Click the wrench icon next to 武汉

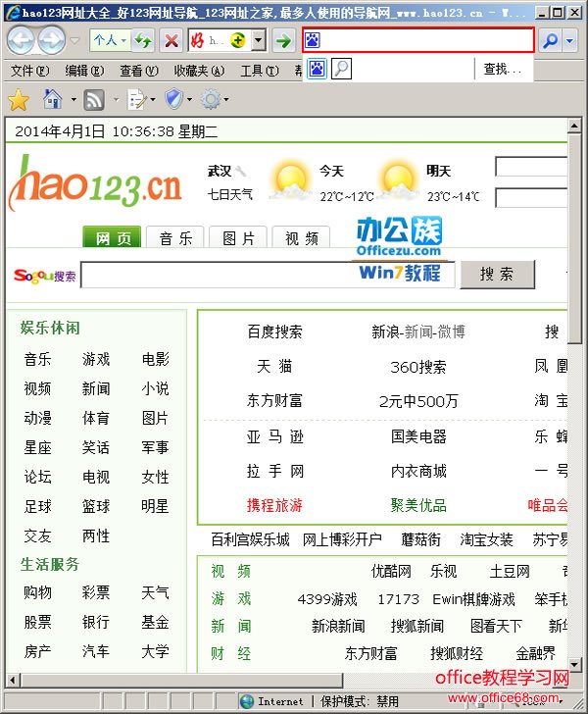click(241, 172)
